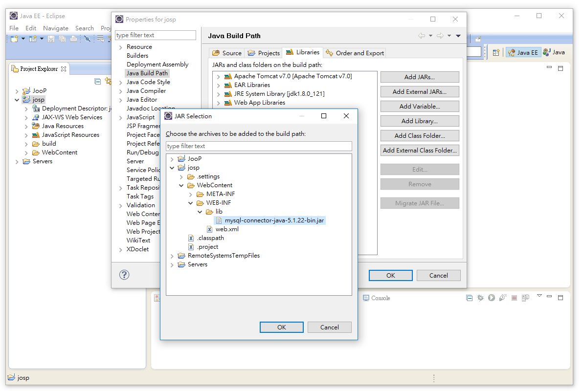This screenshot has width=584, height=392.
Task: Select web.xml in JAR Selection tree
Action: coord(223,230)
